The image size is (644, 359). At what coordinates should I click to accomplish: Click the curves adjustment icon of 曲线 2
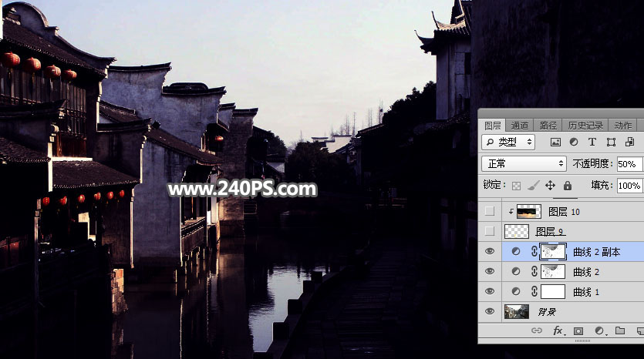516,271
